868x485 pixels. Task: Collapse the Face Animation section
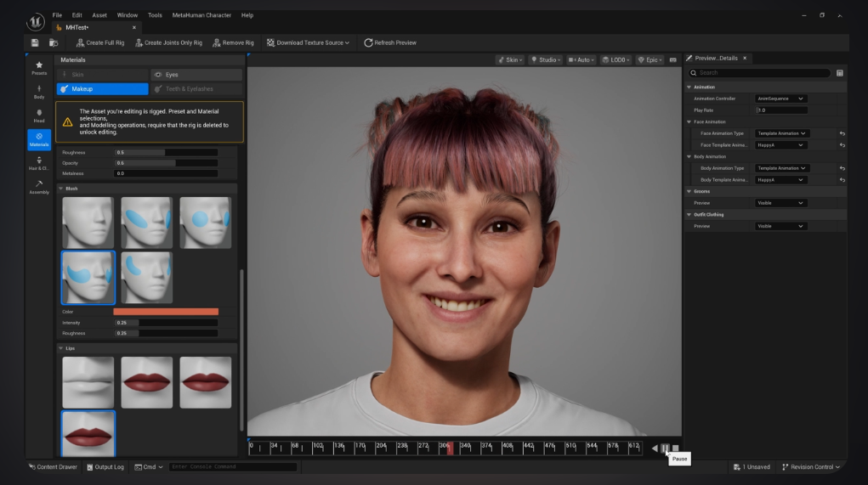point(689,121)
